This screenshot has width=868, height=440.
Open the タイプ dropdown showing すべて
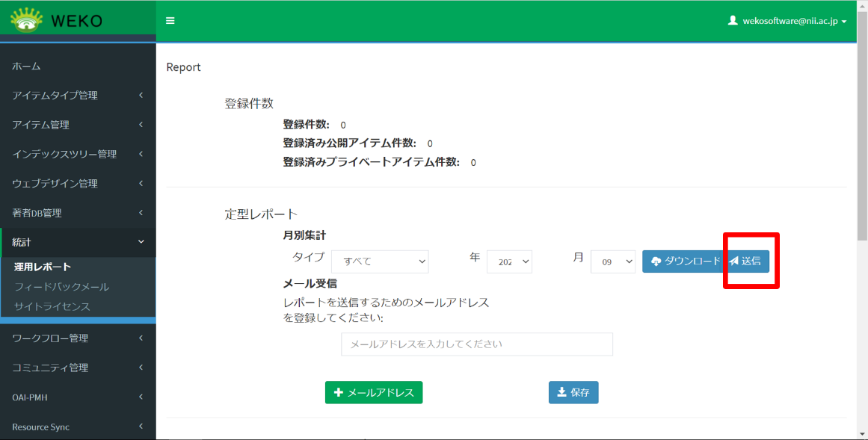pyautogui.click(x=380, y=261)
